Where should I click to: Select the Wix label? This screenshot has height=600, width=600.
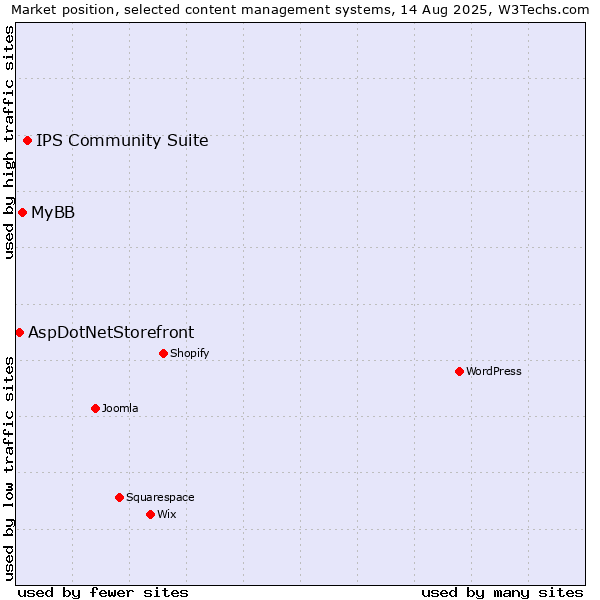[166, 514]
